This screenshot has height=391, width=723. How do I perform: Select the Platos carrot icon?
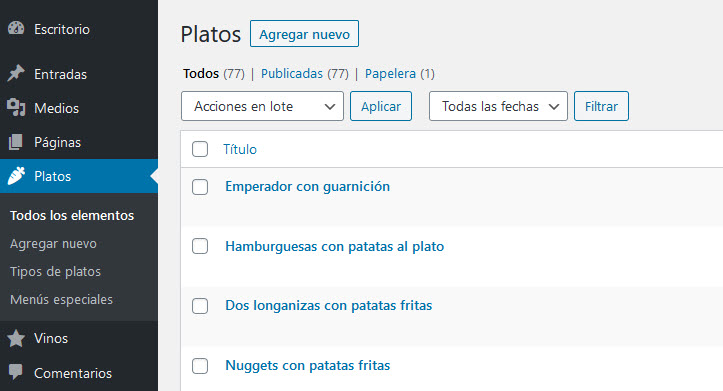pyautogui.click(x=16, y=176)
